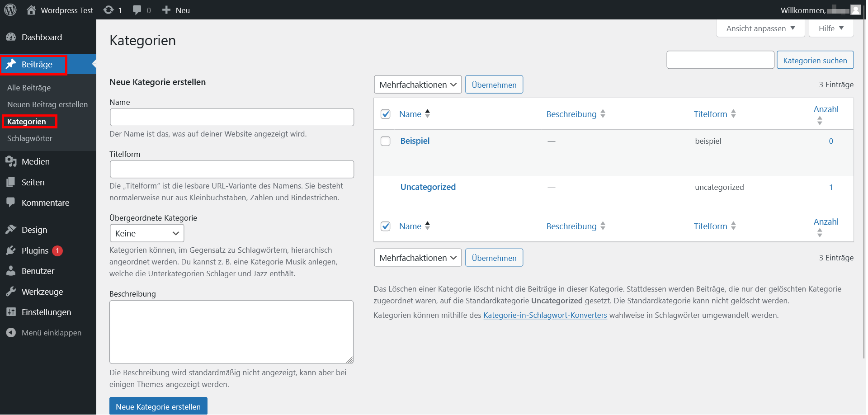Click sort arrows beside bottom Beschreibung header
Screen dimensions: 868x415
click(603, 226)
